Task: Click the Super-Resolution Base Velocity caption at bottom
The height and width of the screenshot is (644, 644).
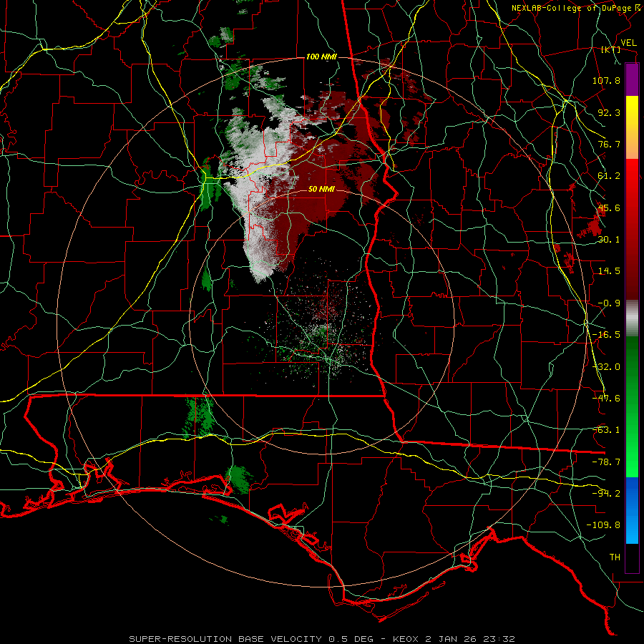Action: tap(321, 639)
